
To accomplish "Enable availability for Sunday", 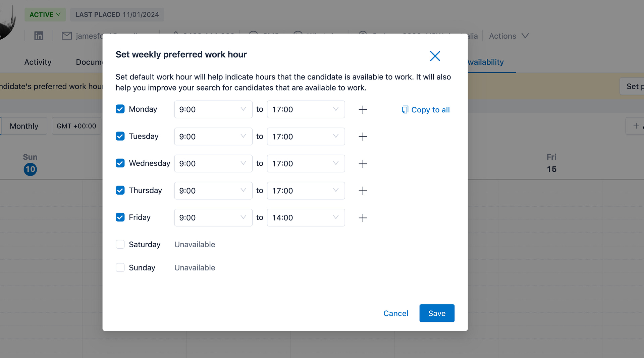I will (x=120, y=267).
